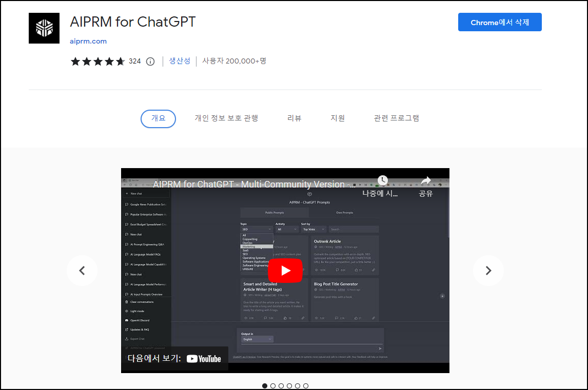Select the sixth carousel dot indicator
The width and height of the screenshot is (588, 390).
(306, 386)
